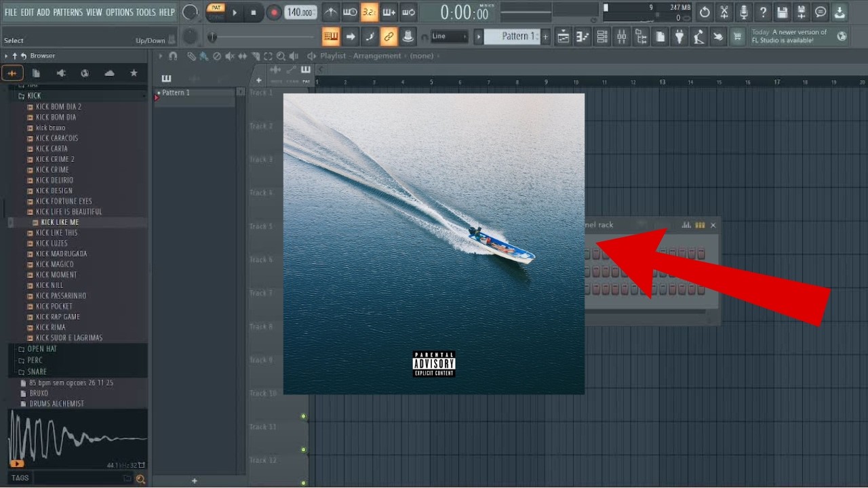Click the undo history circular arrow icon
Viewport: 868px width, 488px height.
coord(705,12)
